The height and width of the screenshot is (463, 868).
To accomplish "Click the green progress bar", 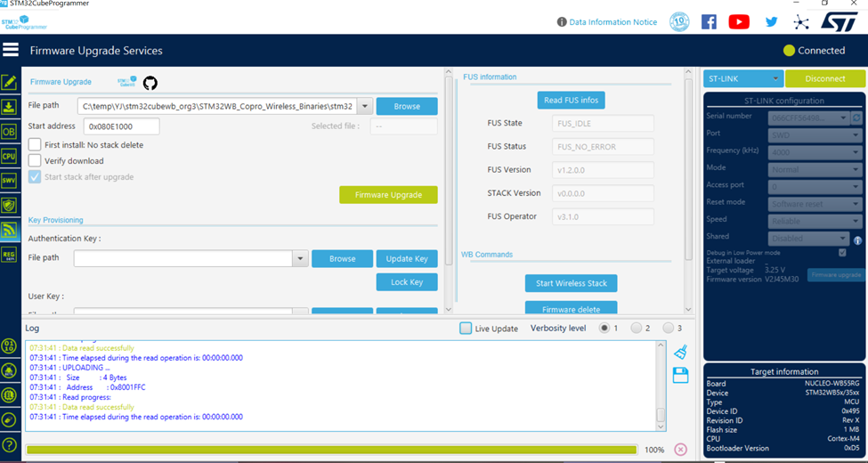I will (331, 449).
